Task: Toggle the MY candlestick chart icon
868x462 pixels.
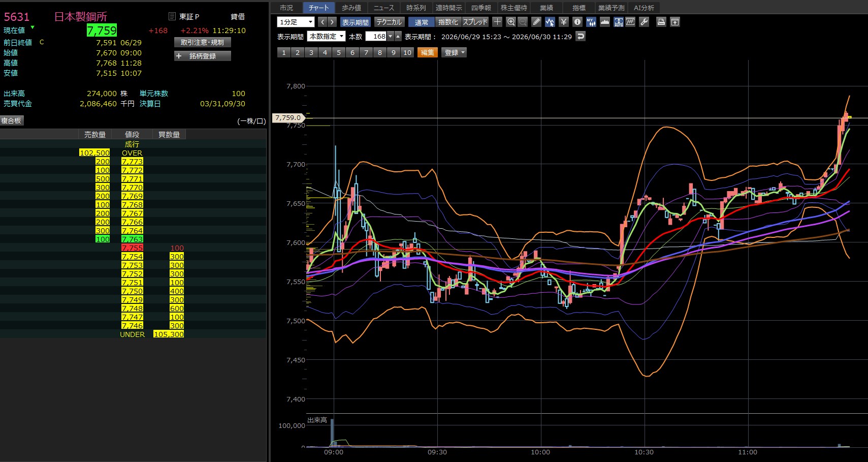Action: 591,22
